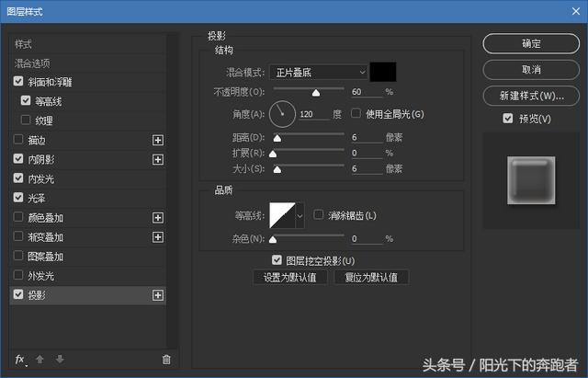Add another 投影 effect with plus icon
The width and height of the screenshot is (588, 378).
[158, 295]
